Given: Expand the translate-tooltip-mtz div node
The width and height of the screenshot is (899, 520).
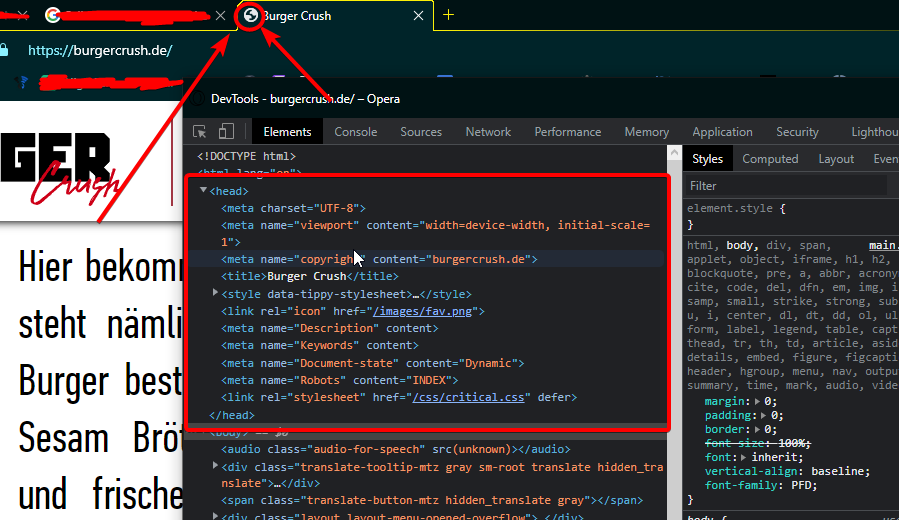Looking at the screenshot, I should [216, 467].
